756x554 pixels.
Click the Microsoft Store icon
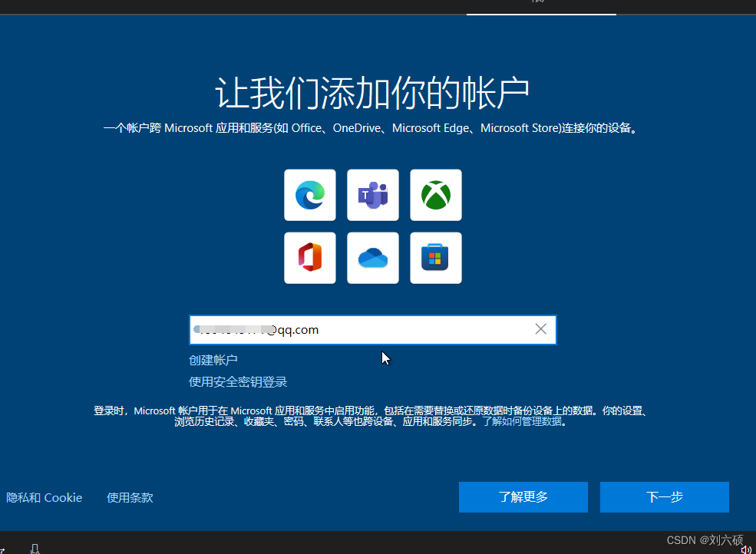point(435,258)
